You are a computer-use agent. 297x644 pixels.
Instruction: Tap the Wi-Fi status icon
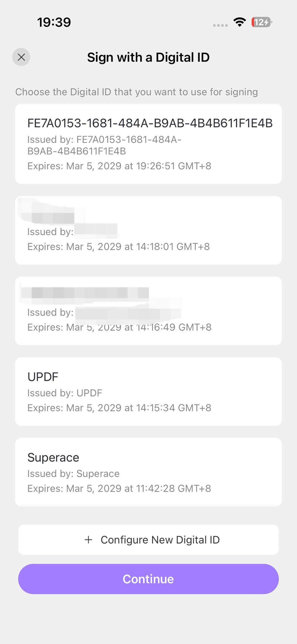(x=240, y=22)
